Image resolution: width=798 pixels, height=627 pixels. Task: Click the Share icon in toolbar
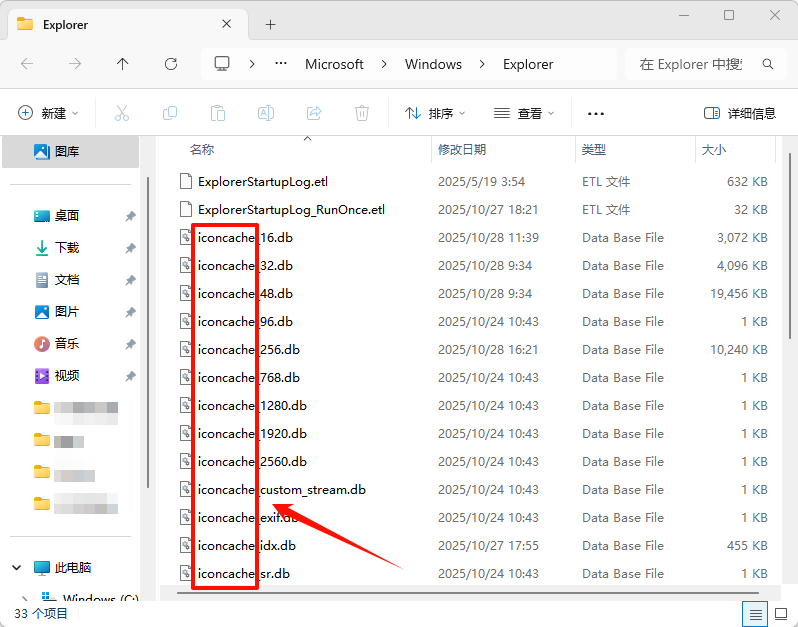click(314, 113)
